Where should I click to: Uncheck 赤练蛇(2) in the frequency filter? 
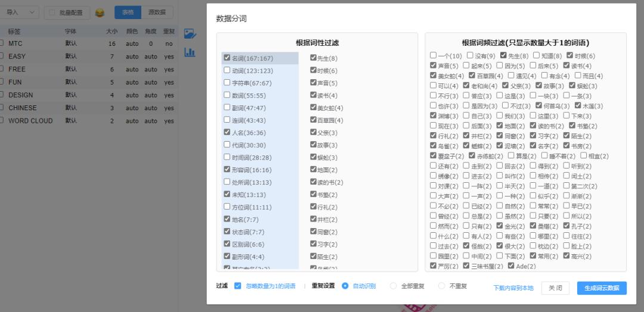coord(470,155)
